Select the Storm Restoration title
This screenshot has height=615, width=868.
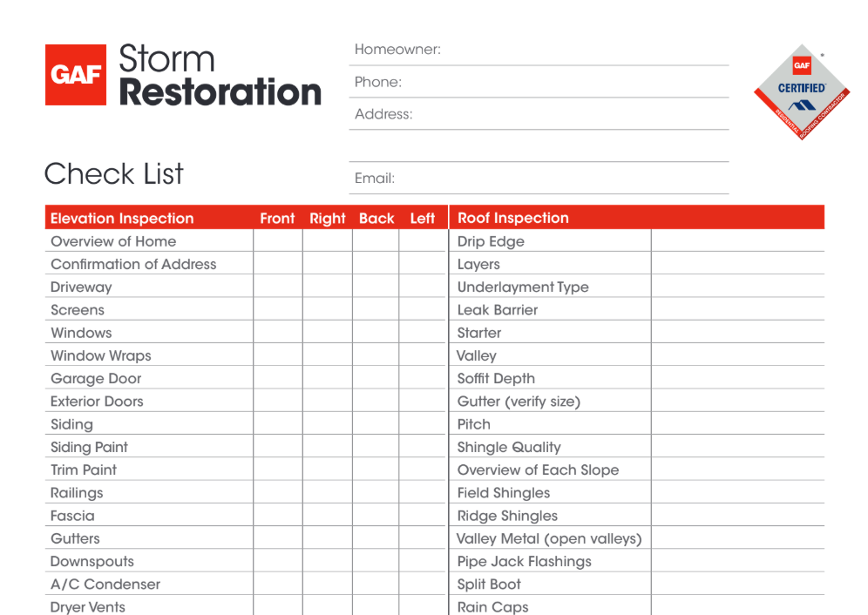click(x=220, y=75)
